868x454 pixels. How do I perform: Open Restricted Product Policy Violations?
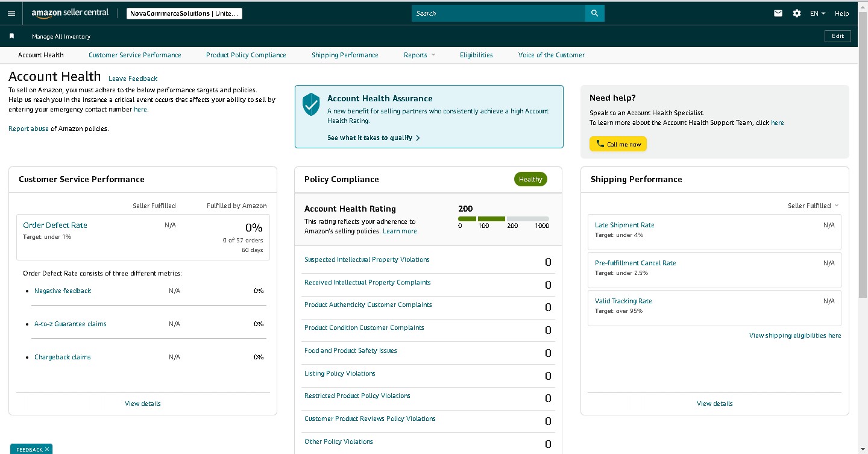(x=357, y=396)
